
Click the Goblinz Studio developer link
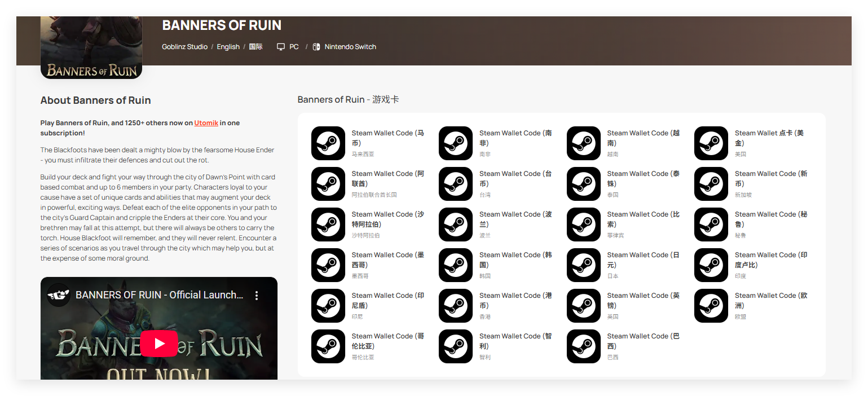click(x=184, y=47)
